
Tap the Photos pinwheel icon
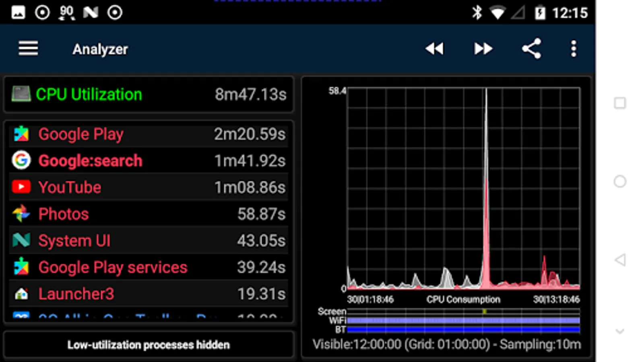click(x=21, y=214)
